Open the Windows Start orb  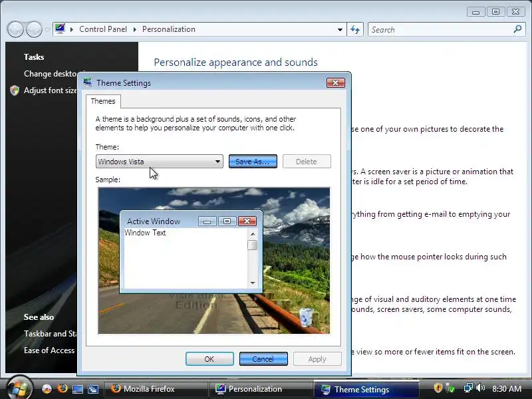point(19,388)
